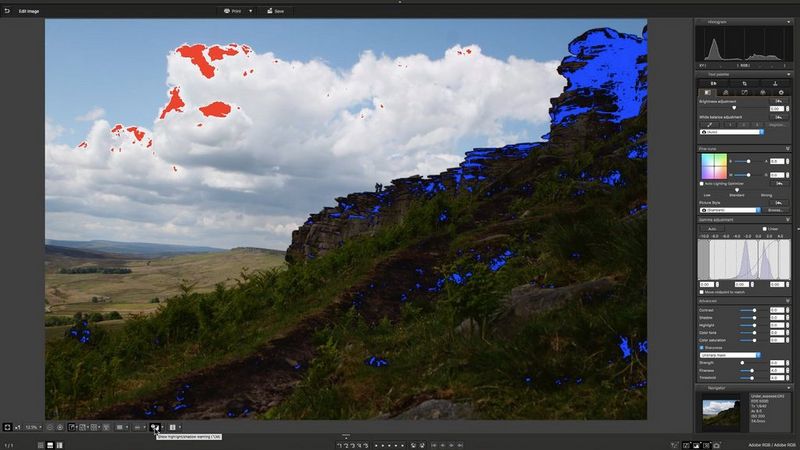
Task: Open the Picture Style dropdown
Action: click(730, 210)
